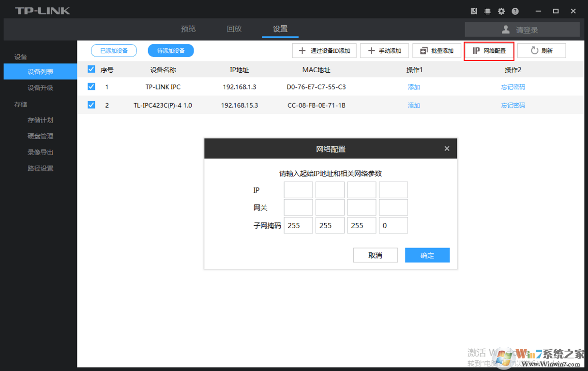Viewport: 588px width, 371px height.
Task: Switch to the 预览 tab
Action: (x=188, y=29)
